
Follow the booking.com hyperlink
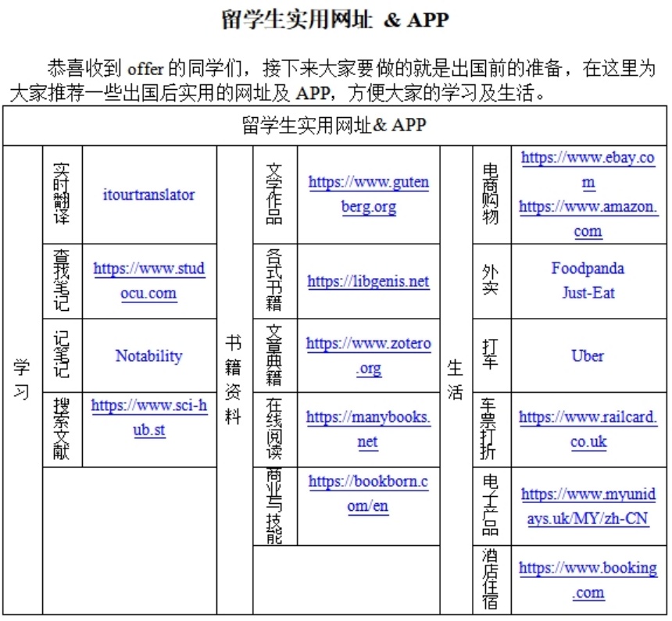coord(588,569)
